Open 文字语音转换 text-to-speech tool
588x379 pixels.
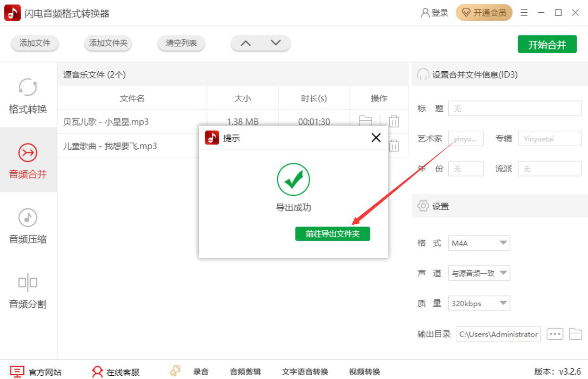pyautogui.click(x=305, y=371)
